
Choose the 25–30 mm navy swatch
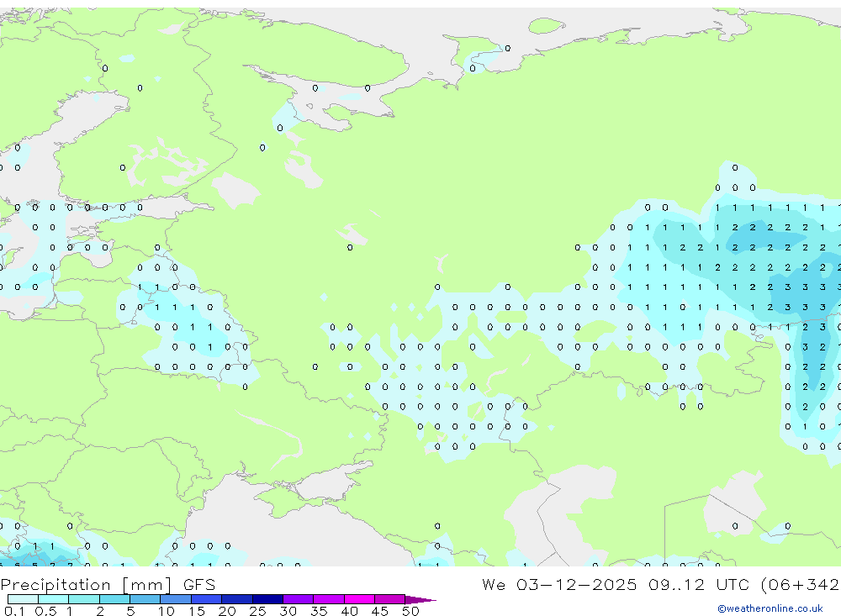(267, 599)
